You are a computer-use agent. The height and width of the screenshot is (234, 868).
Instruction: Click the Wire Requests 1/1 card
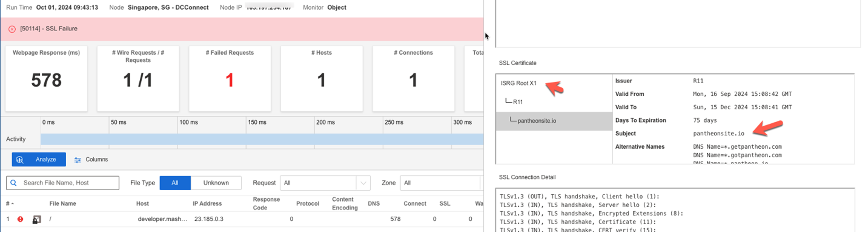(138, 79)
